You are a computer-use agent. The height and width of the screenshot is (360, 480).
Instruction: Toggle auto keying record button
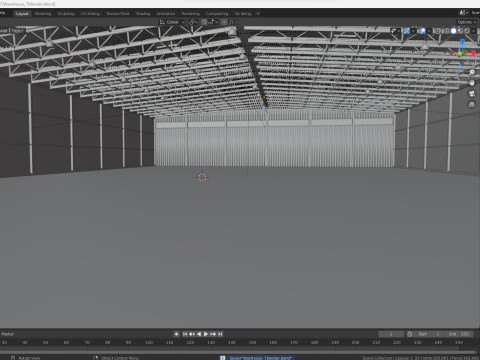click(x=176, y=334)
